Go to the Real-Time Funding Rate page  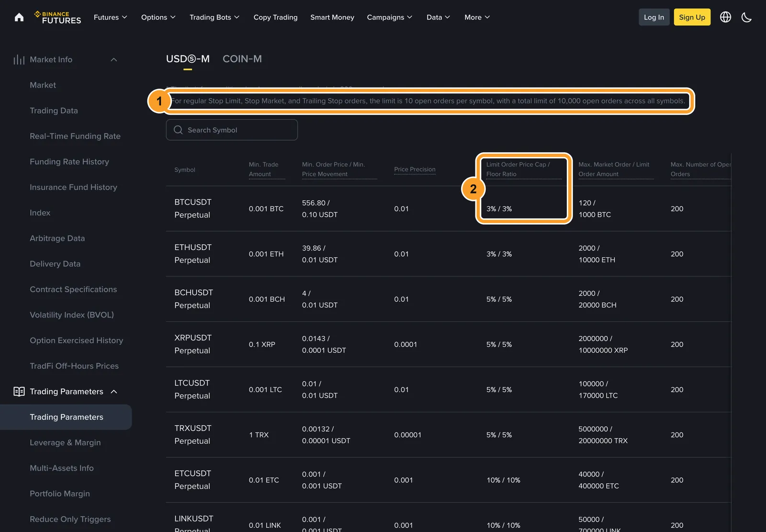(75, 136)
